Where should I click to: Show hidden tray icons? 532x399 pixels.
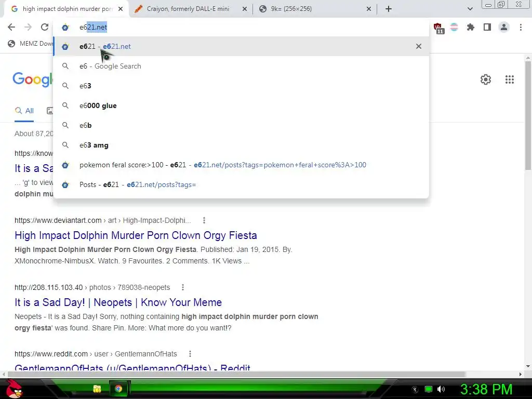(415, 390)
